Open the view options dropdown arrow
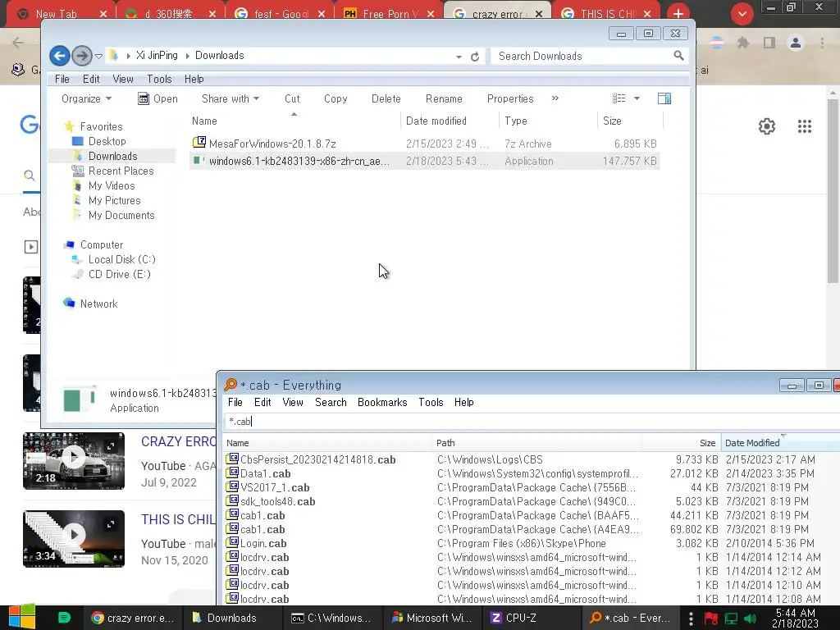 click(637, 98)
